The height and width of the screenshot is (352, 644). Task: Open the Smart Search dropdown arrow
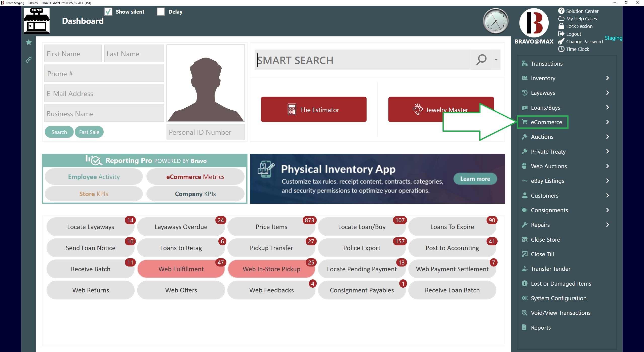pyautogui.click(x=496, y=60)
